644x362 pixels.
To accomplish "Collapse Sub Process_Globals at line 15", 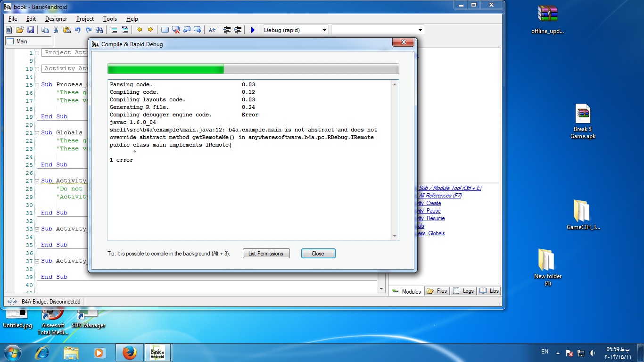I will [x=37, y=85].
